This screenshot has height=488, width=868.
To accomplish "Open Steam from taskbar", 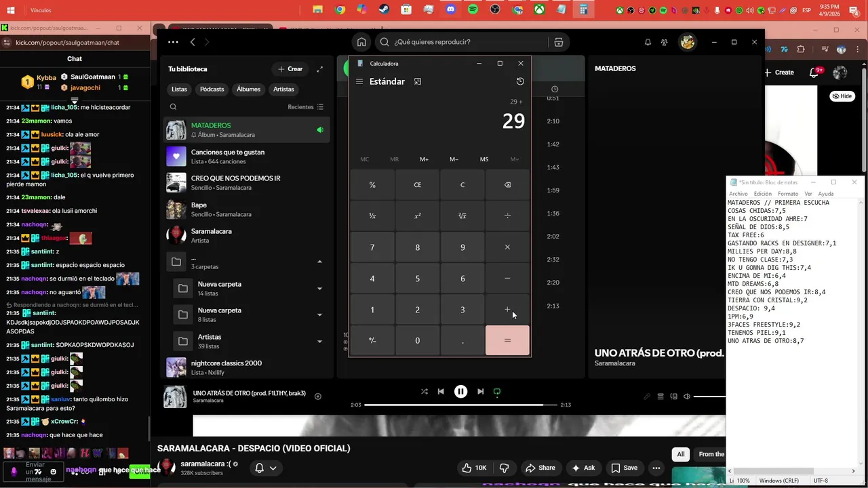I will pyautogui.click(x=384, y=9).
